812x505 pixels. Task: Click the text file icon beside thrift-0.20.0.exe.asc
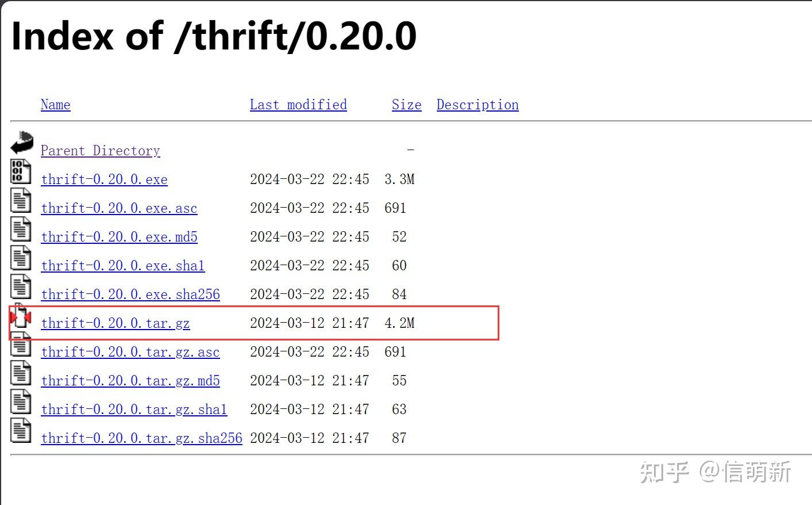click(x=20, y=201)
